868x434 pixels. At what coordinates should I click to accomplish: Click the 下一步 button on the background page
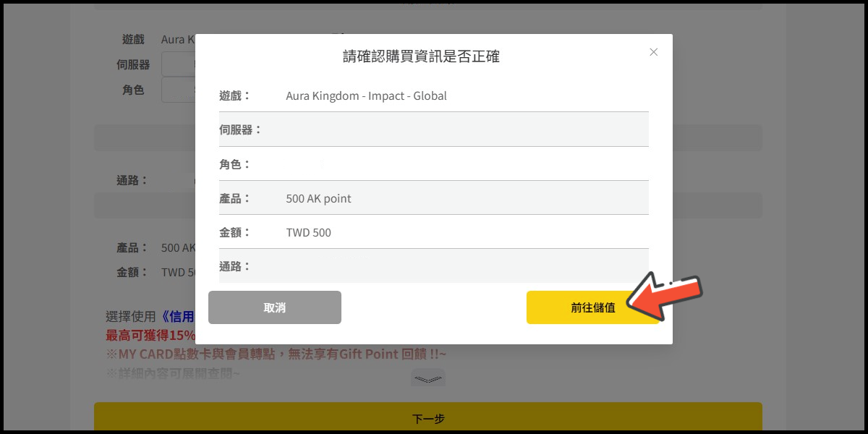click(x=428, y=417)
